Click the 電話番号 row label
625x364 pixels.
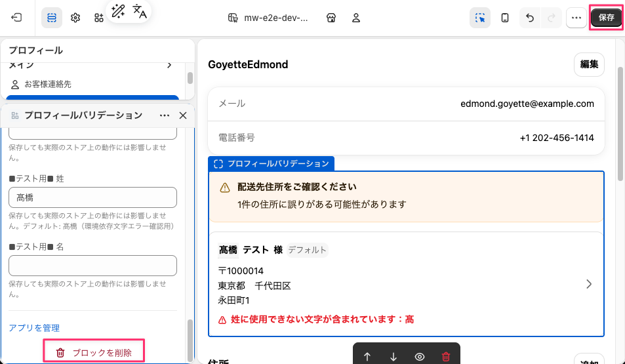coord(236,138)
